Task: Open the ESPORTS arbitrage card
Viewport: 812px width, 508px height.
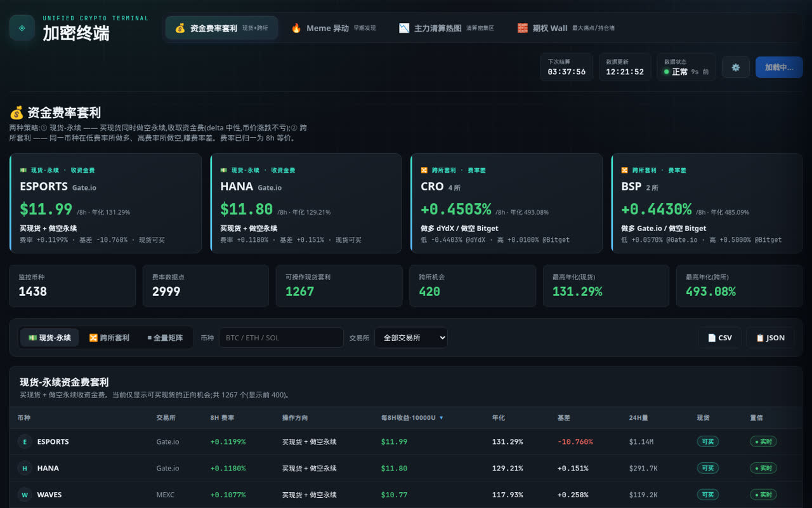Action: coord(105,203)
